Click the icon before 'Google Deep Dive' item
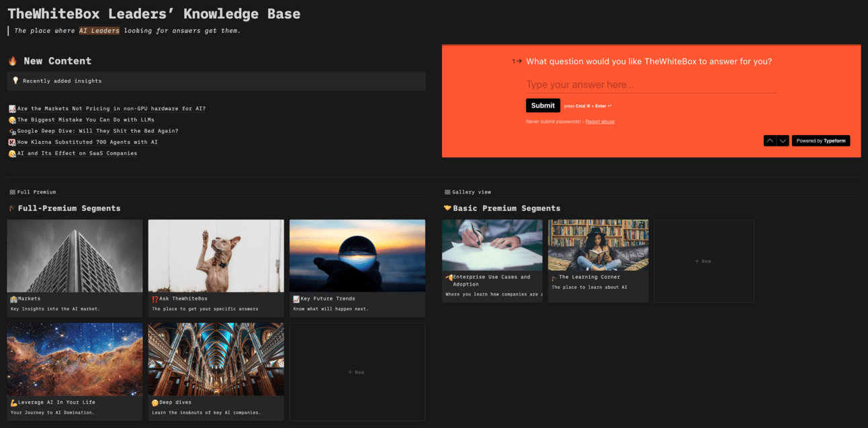868x428 pixels. pyautogui.click(x=12, y=131)
